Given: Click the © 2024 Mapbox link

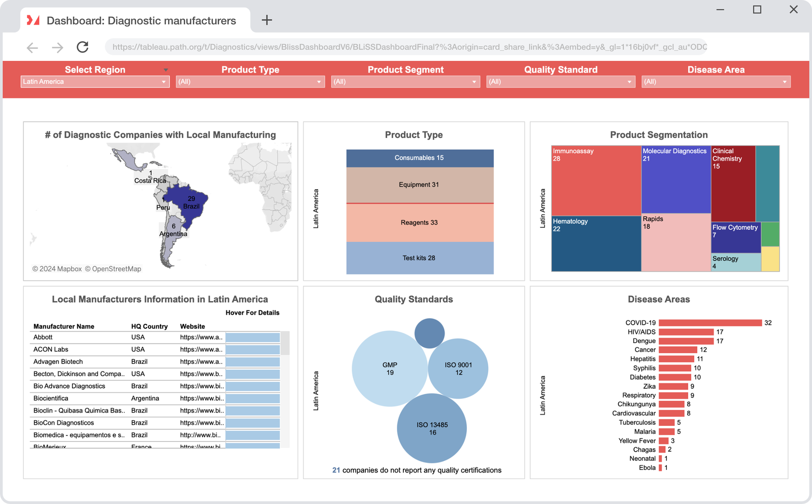Looking at the screenshot, I should tap(57, 268).
